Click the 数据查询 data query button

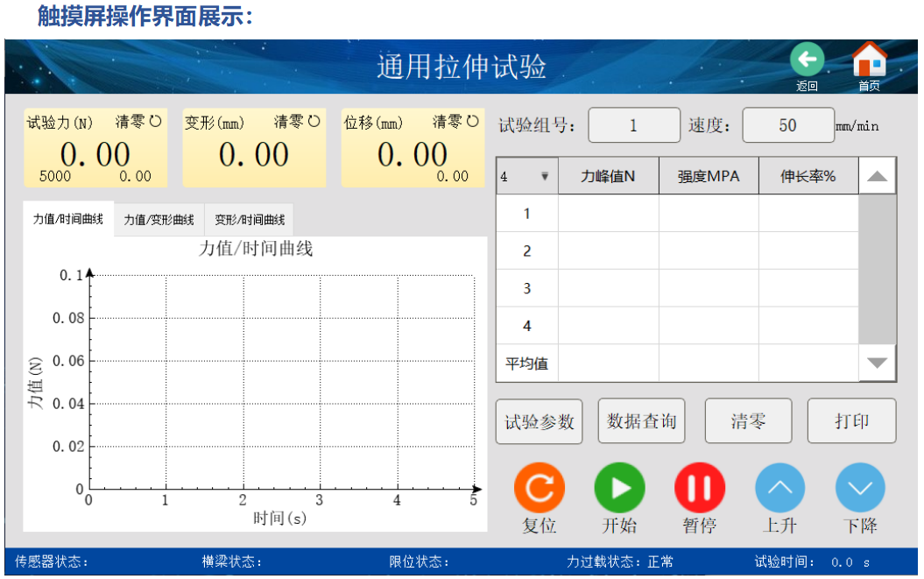point(641,421)
